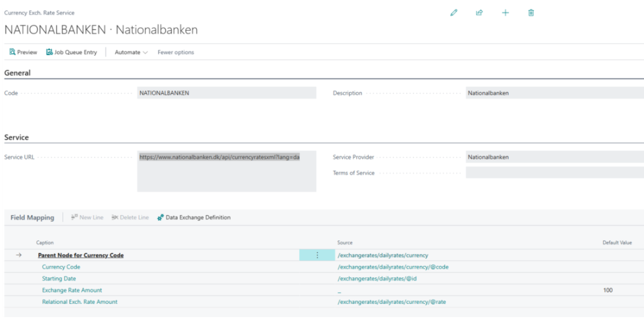Click the plus New record icon

[505, 13]
